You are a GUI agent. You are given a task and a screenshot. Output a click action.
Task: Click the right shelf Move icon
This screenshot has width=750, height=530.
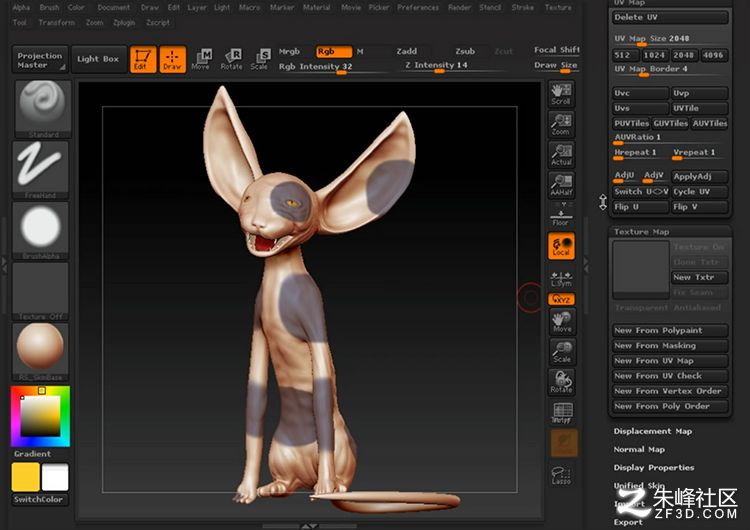(562, 321)
